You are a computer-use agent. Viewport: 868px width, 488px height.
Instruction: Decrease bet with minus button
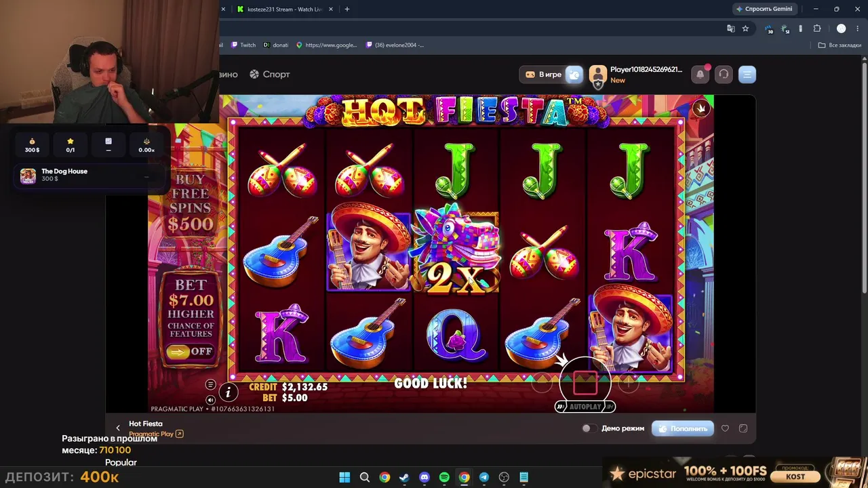click(x=542, y=384)
